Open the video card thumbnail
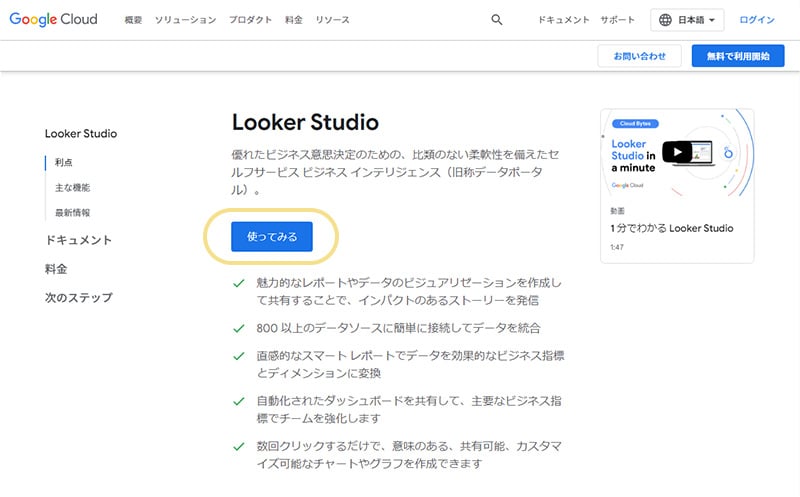800x497 pixels. [x=677, y=153]
